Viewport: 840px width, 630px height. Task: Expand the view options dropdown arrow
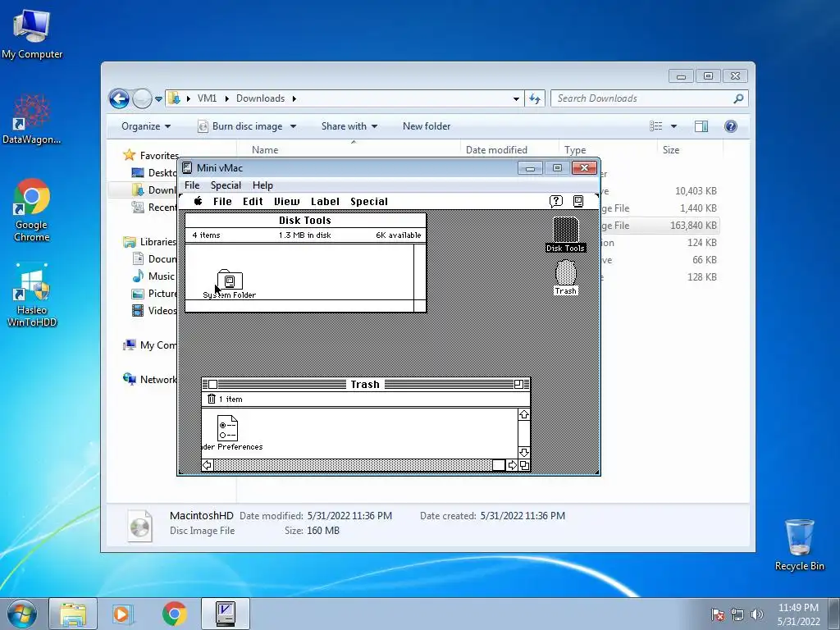click(674, 126)
